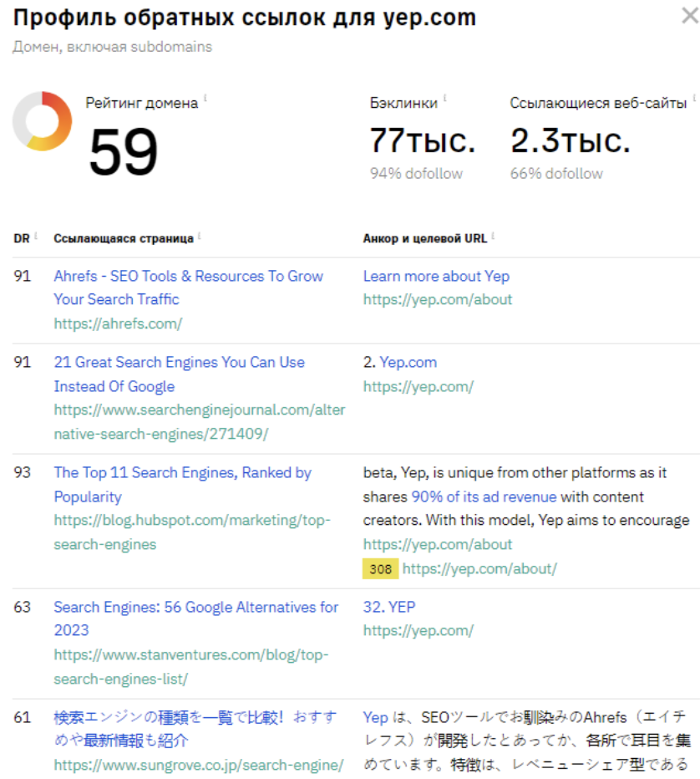This screenshot has height=779, width=700.
Task: Open the searchenginejournal.com URL link
Action: tap(200, 422)
